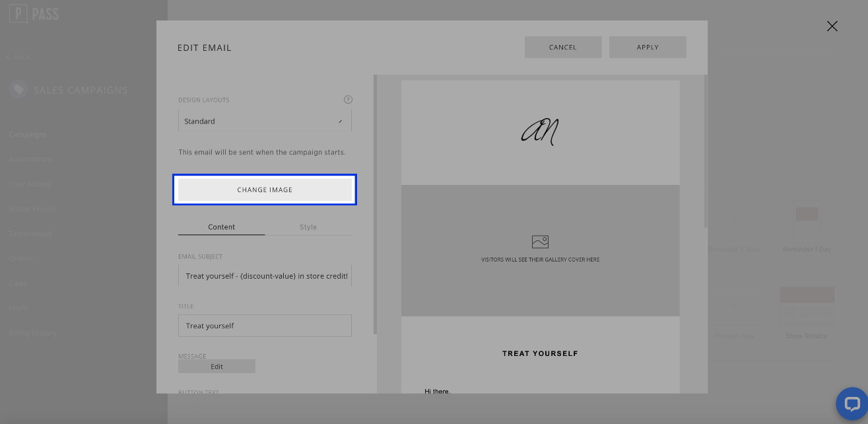Switch to the Content tab

click(221, 227)
